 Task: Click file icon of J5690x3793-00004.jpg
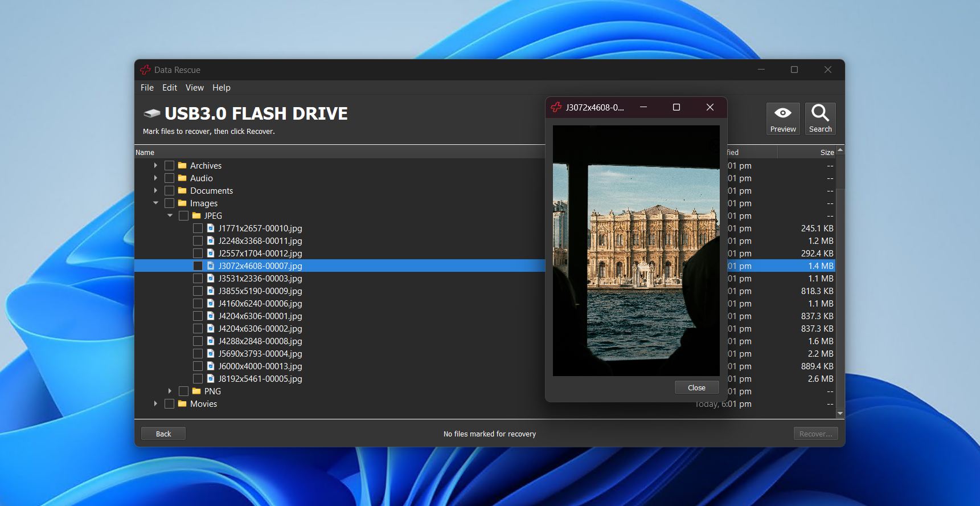tap(211, 353)
